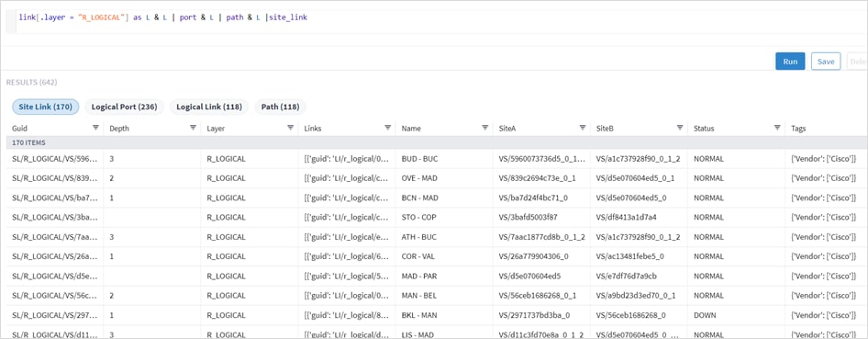This screenshot has width=868, height=339.
Task: Select the BUD - BUC name cell
Action: pyautogui.click(x=419, y=158)
